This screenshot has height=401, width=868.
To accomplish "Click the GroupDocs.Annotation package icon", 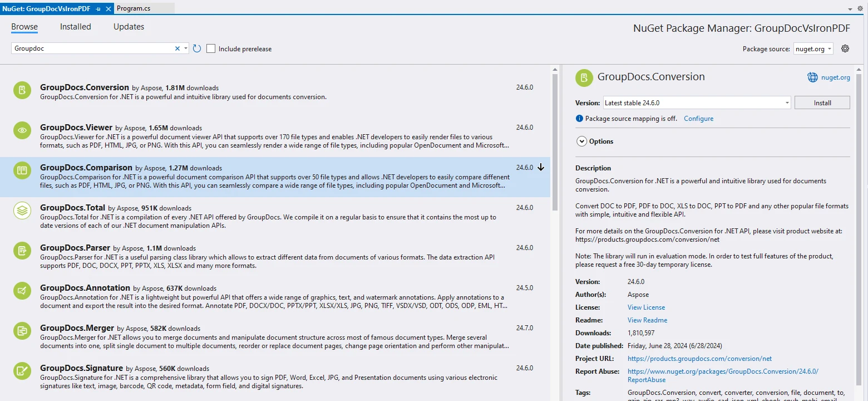I will [x=22, y=291].
